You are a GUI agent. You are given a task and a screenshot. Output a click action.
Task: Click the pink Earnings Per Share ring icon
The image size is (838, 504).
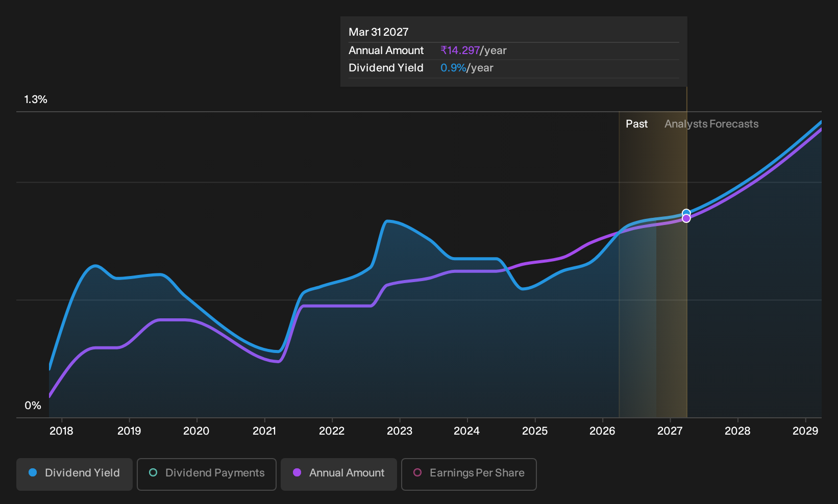point(417,473)
